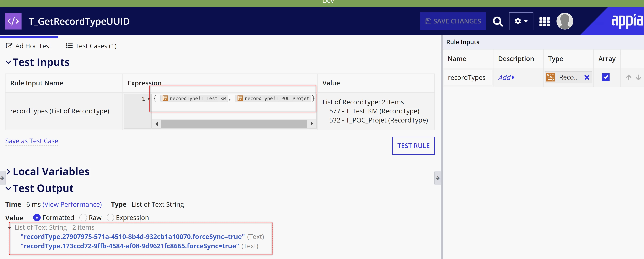Click the Description column header
Image resolution: width=644 pixels, height=259 pixels.
click(x=516, y=59)
